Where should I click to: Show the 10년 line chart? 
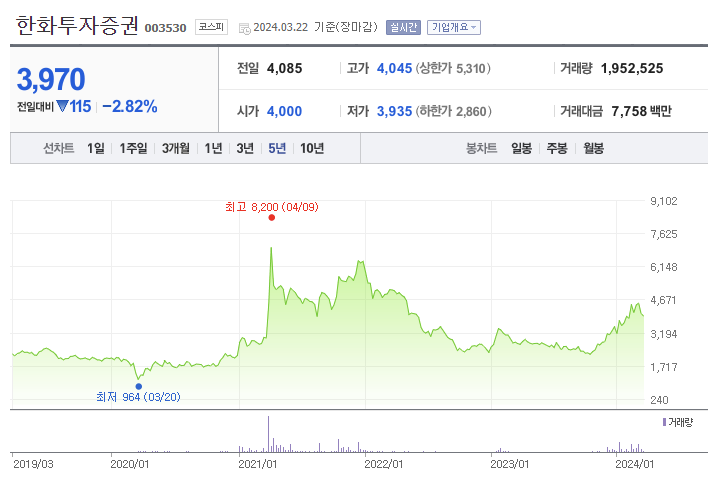(x=312, y=148)
